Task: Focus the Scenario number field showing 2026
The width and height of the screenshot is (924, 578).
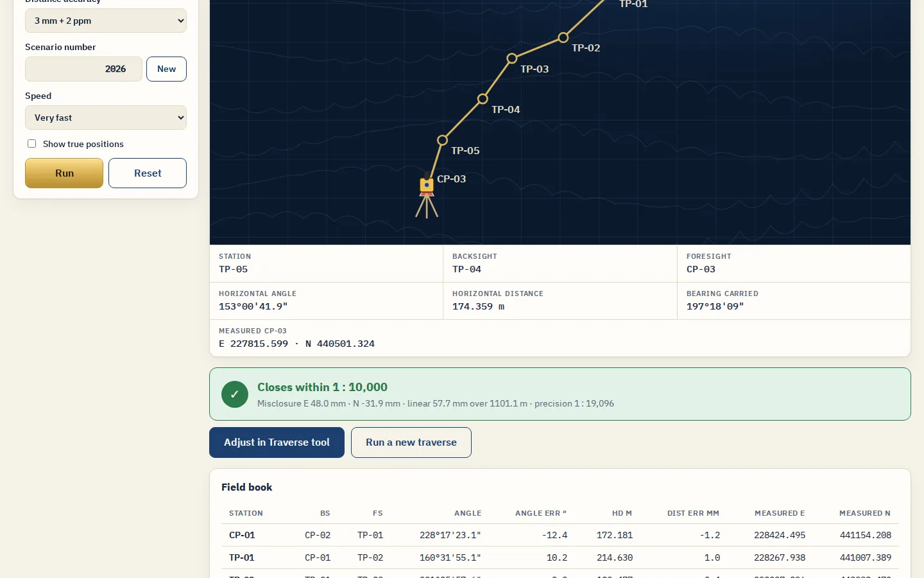Action: (83, 69)
